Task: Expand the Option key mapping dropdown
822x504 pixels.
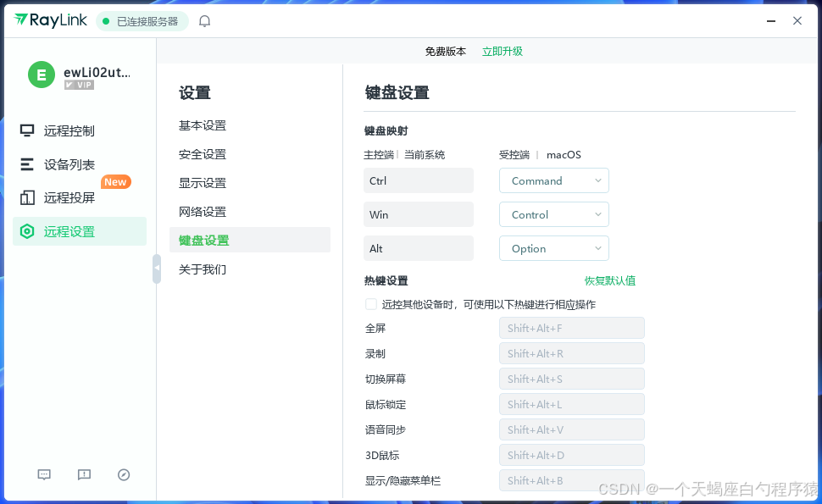Action: point(553,248)
